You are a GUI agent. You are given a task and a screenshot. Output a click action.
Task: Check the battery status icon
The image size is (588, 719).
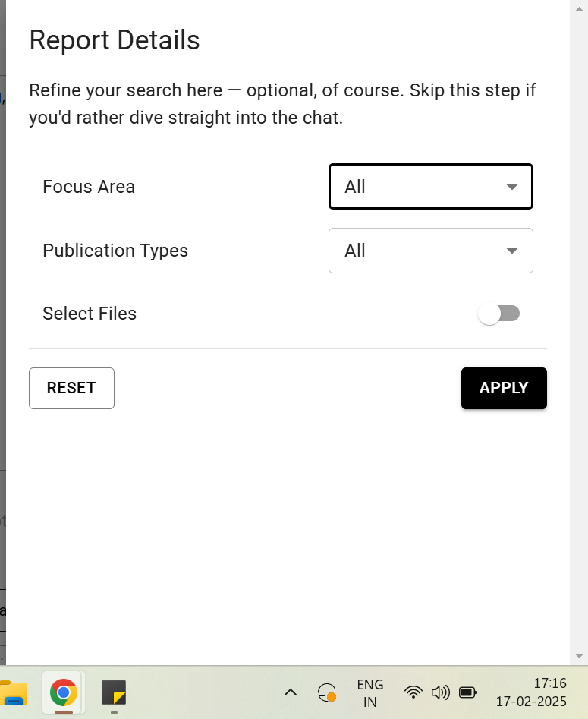(x=468, y=692)
